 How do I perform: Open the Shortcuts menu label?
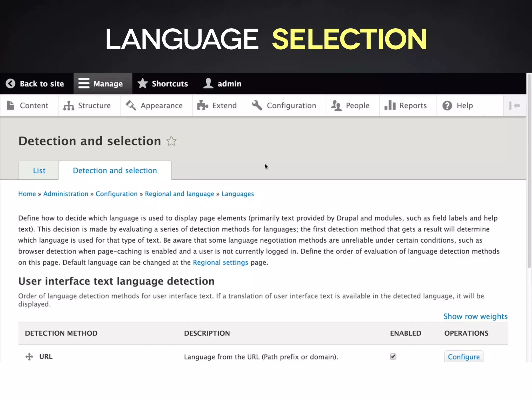pos(170,84)
